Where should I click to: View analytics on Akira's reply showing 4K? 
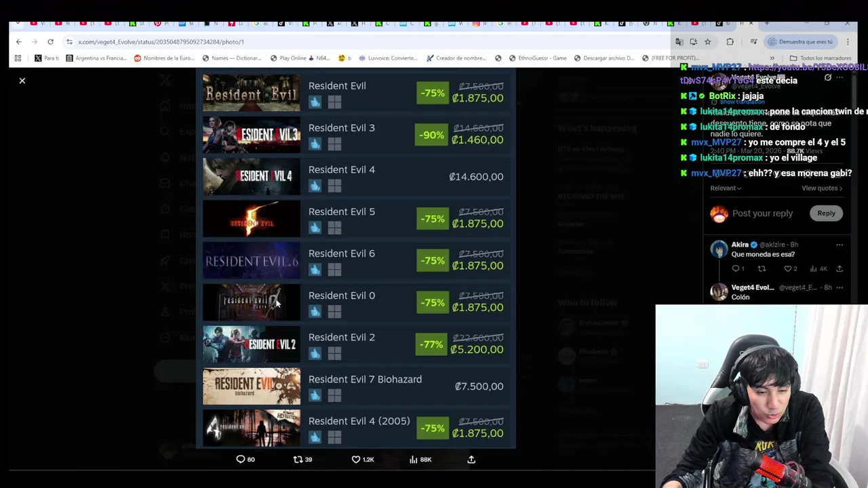[x=818, y=269]
